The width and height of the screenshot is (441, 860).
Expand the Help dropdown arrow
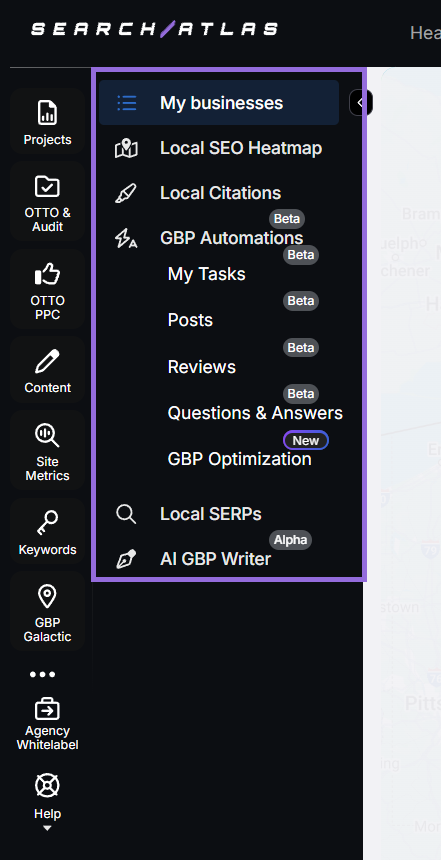coord(47,828)
